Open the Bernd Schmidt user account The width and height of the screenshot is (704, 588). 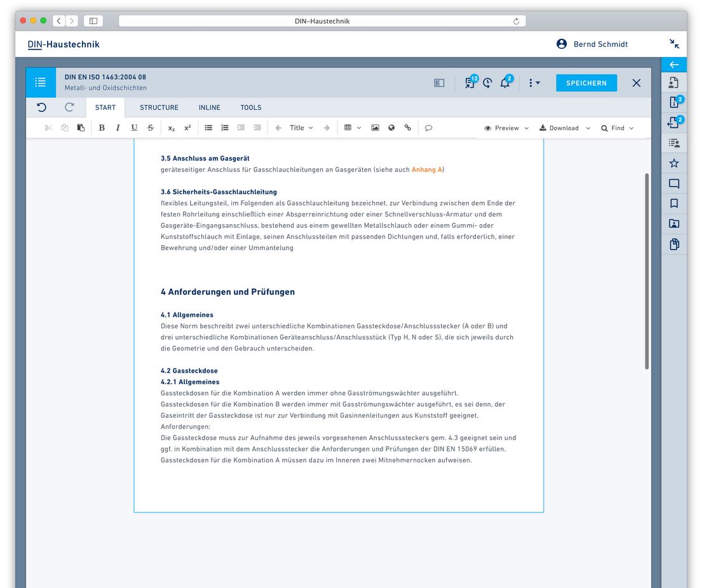coord(592,44)
